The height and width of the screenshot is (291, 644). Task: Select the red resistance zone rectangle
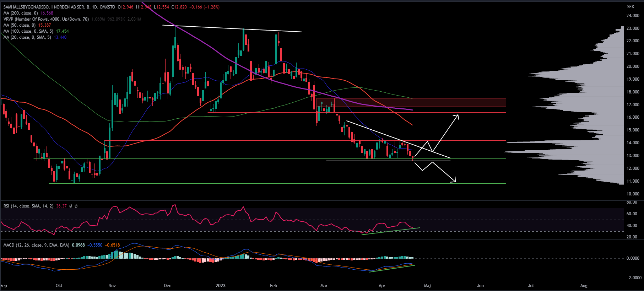pos(412,102)
